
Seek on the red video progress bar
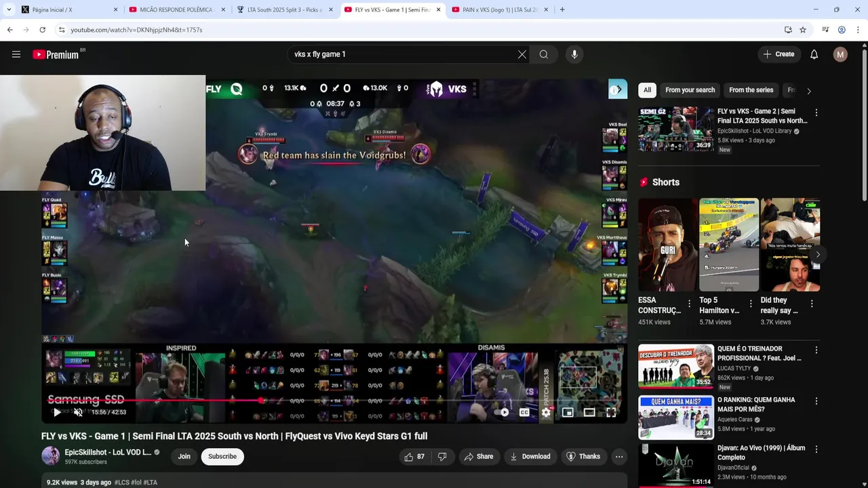point(334,401)
